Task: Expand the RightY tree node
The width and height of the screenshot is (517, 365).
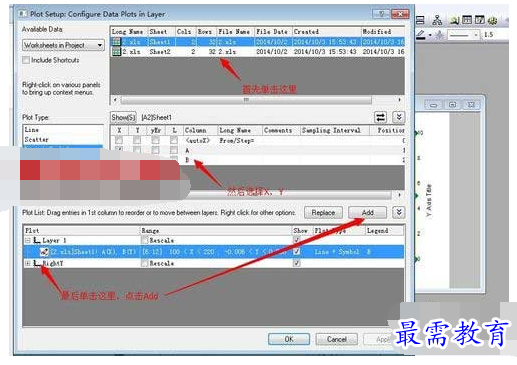Action: (28, 263)
